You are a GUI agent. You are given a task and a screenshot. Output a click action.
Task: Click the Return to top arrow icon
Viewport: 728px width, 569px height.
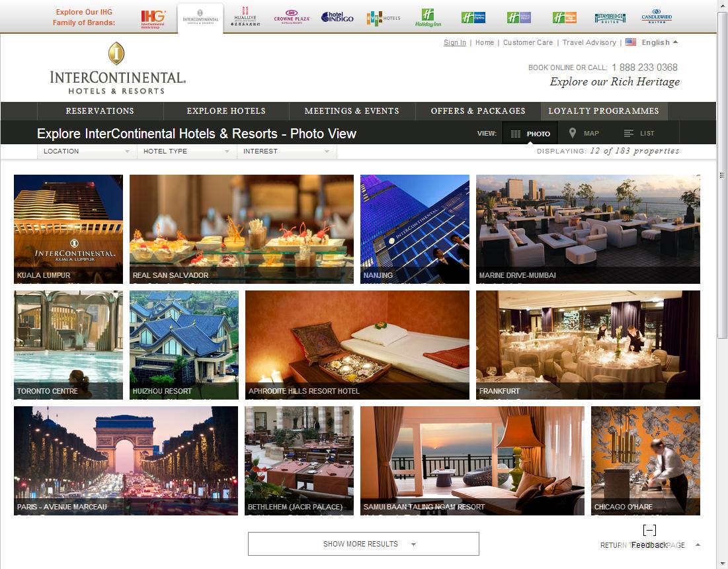pyautogui.click(x=698, y=545)
